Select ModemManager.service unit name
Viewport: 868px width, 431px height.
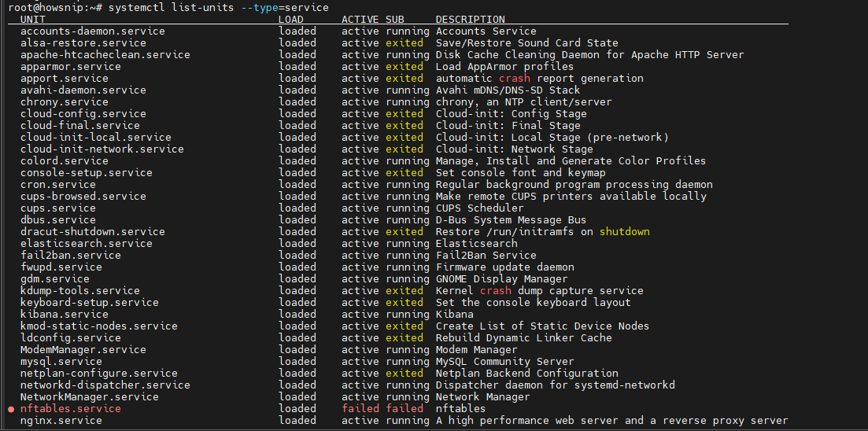pyautogui.click(x=83, y=350)
